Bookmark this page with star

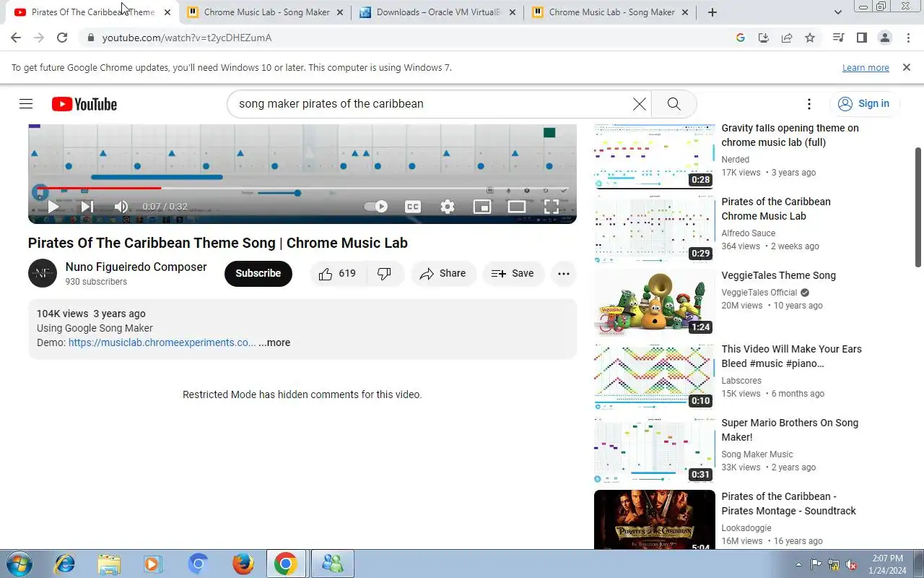tap(810, 38)
